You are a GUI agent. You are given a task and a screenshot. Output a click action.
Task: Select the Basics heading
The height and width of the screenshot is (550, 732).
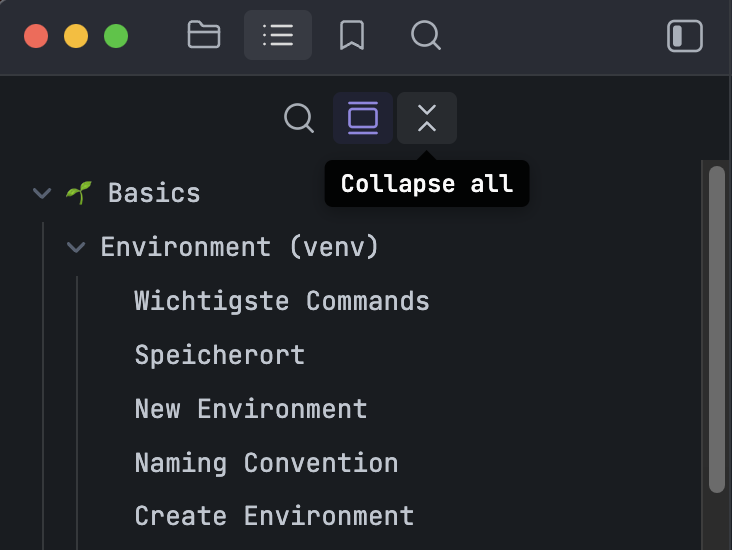point(154,193)
